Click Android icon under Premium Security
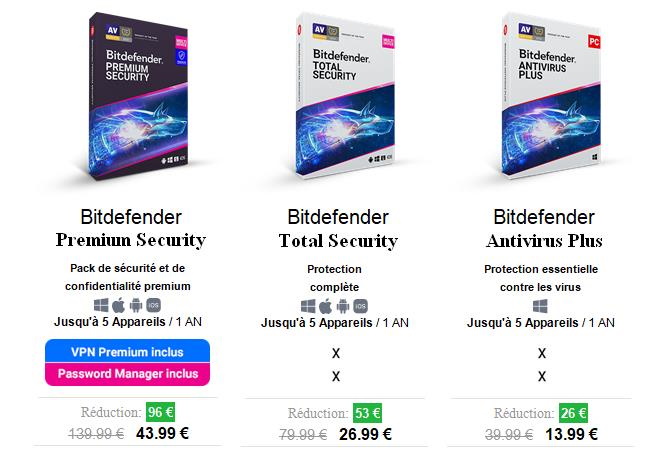Image resolution: width=664 pixels, height=452 pixels. 136,305
